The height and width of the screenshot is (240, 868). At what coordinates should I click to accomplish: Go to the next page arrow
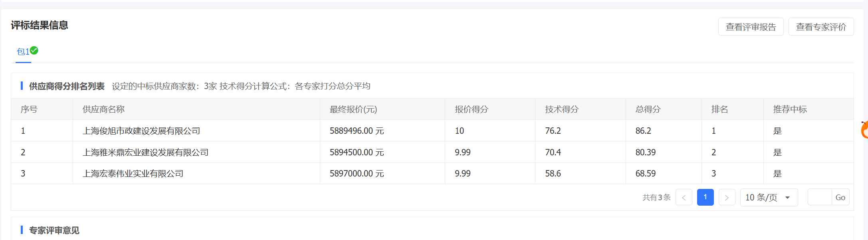[727, 197]
